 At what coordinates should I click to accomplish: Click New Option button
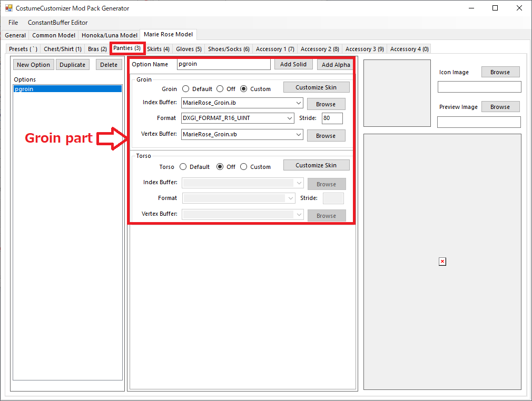coord(33,65)
